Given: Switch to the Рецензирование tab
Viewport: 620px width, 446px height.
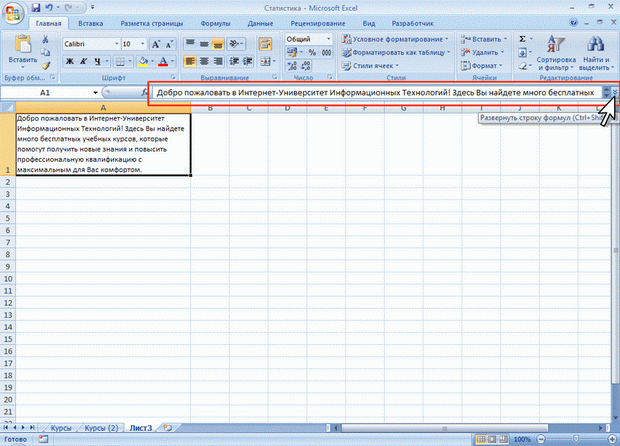Looking at the screenshot, I should (318, 23).
